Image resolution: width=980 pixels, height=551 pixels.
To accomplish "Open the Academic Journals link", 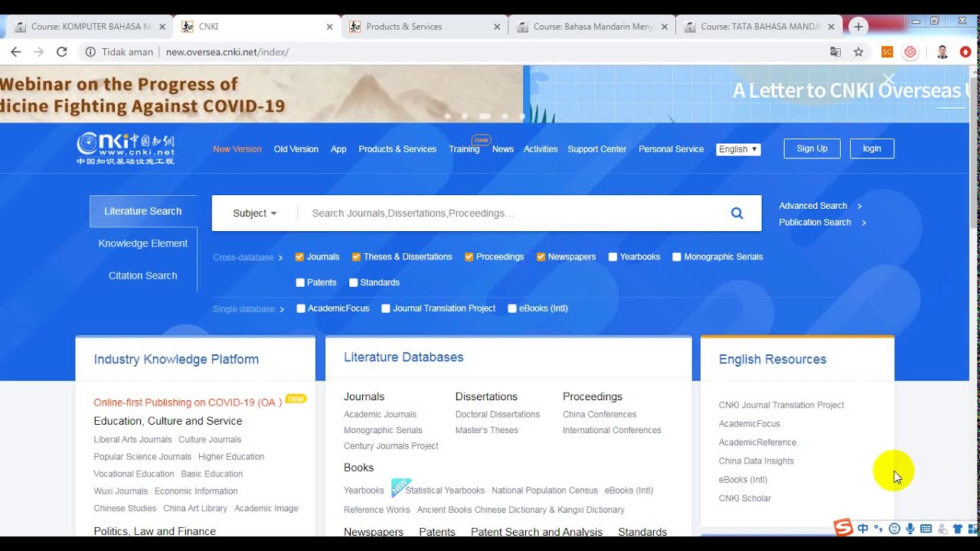I will coord(381,415).
